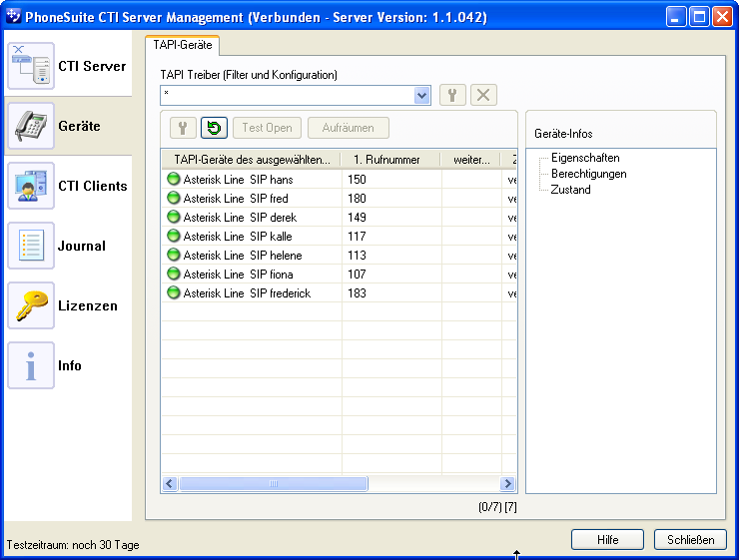
Task: Click the Hilfe button
Action: [607, 540]
